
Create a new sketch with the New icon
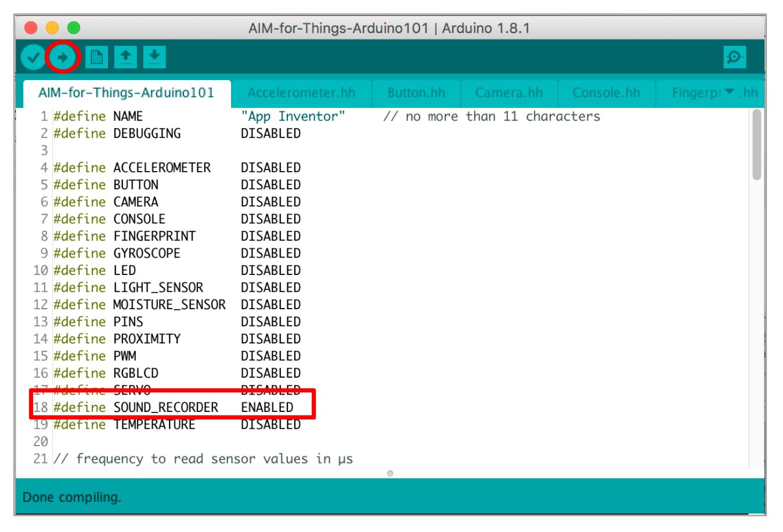[x=96, y=57]
